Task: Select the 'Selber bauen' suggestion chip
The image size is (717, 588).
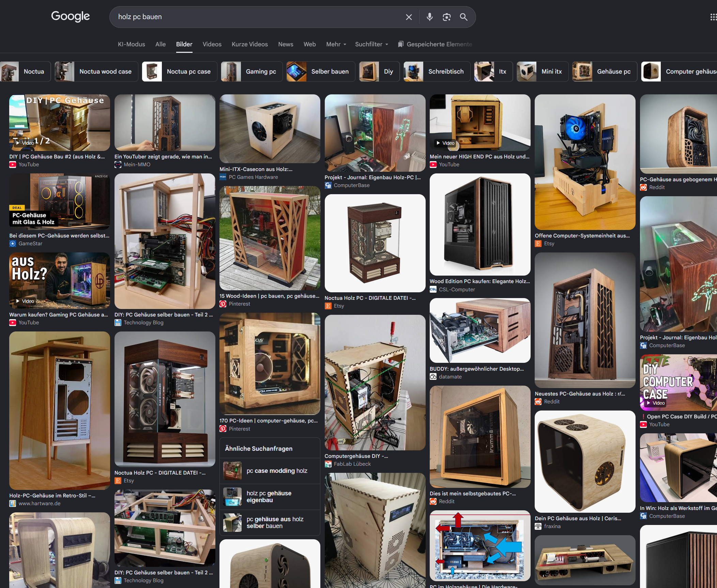Action: [321, 72]
